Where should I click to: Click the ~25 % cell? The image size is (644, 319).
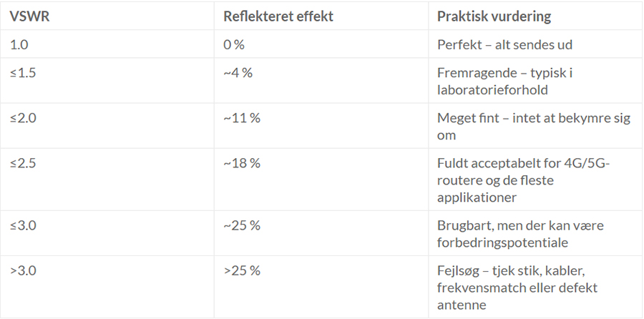[x=241, y=225]
